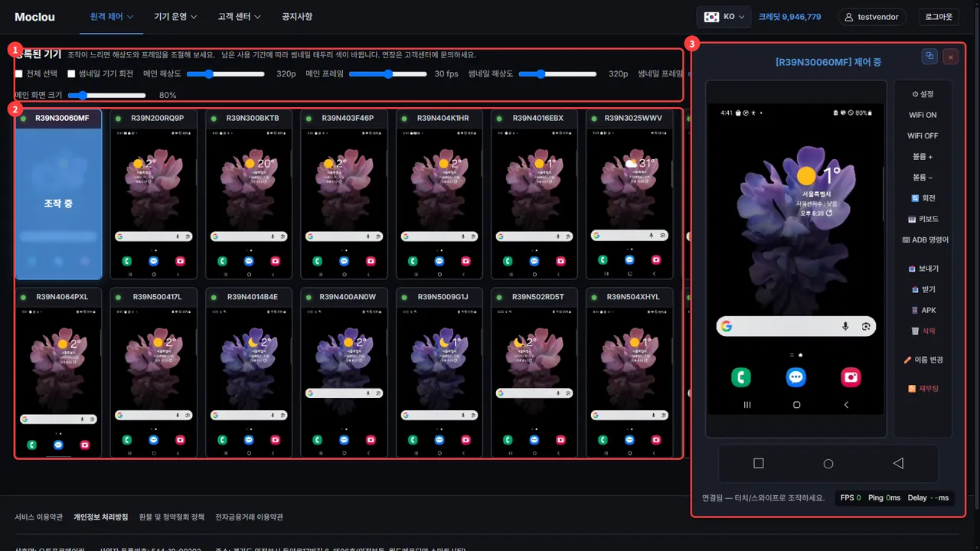
Task: Click the 재부팅 reboot button
Action: pyautogui.click(x=923, y=389)
